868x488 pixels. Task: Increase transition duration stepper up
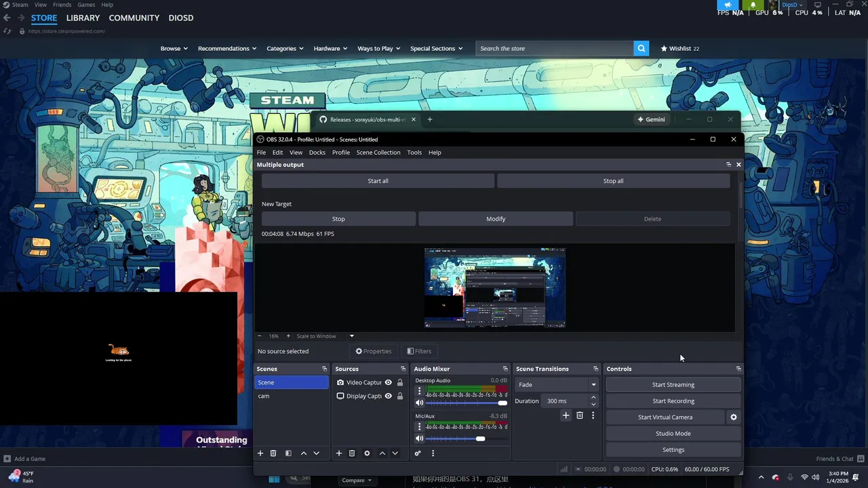click(x=593, y=398)
